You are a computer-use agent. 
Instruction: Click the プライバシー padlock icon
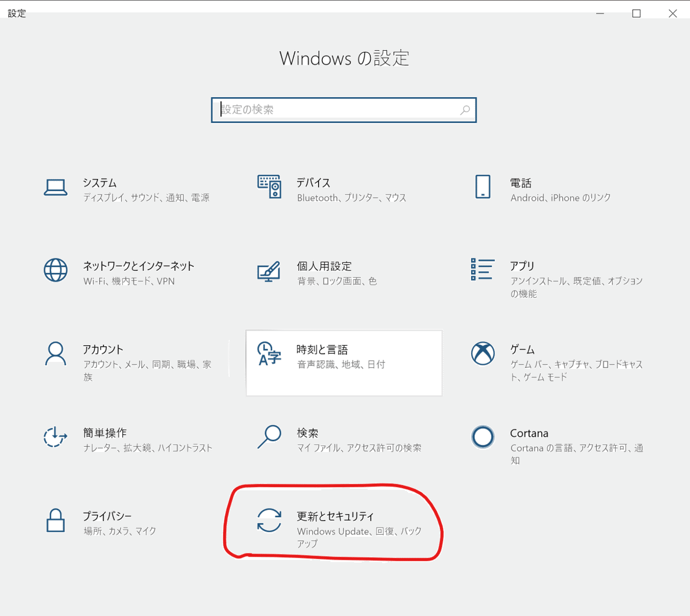point(56,521)
